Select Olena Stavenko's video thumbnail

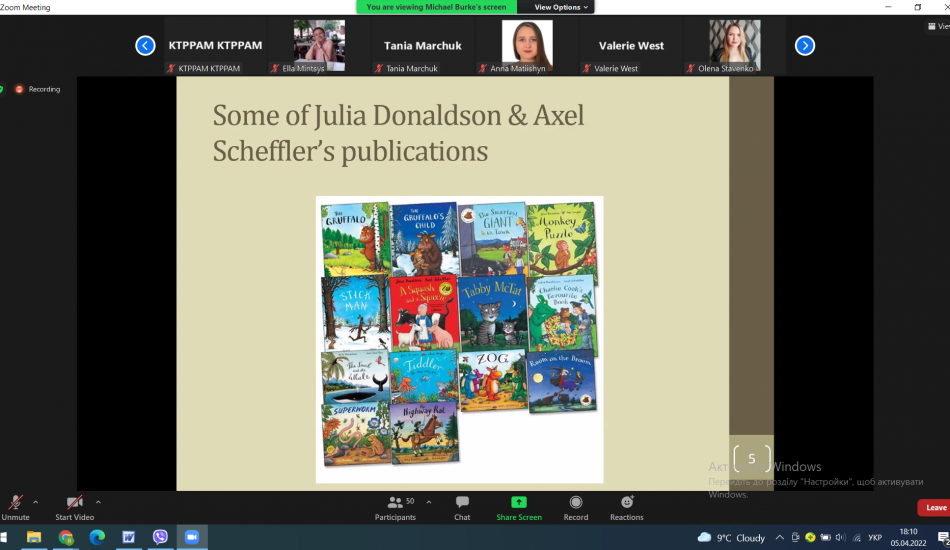[x=734, y=45]
